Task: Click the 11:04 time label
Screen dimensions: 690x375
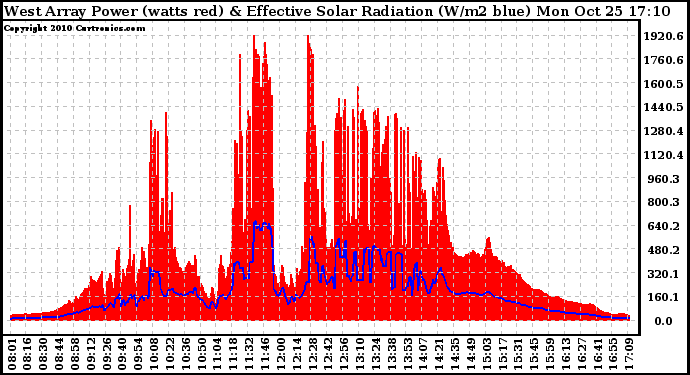Action: [x=218, y=354]
